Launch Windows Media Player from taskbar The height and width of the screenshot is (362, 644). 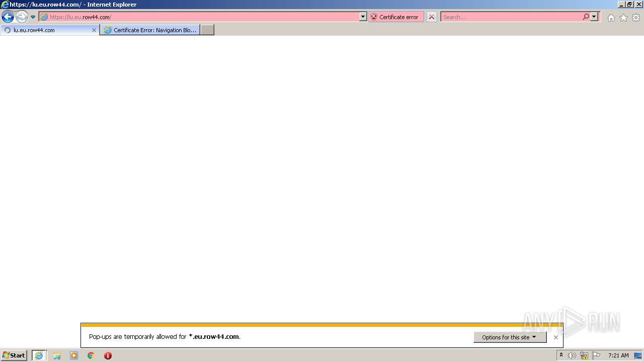[x=74, y=355]
